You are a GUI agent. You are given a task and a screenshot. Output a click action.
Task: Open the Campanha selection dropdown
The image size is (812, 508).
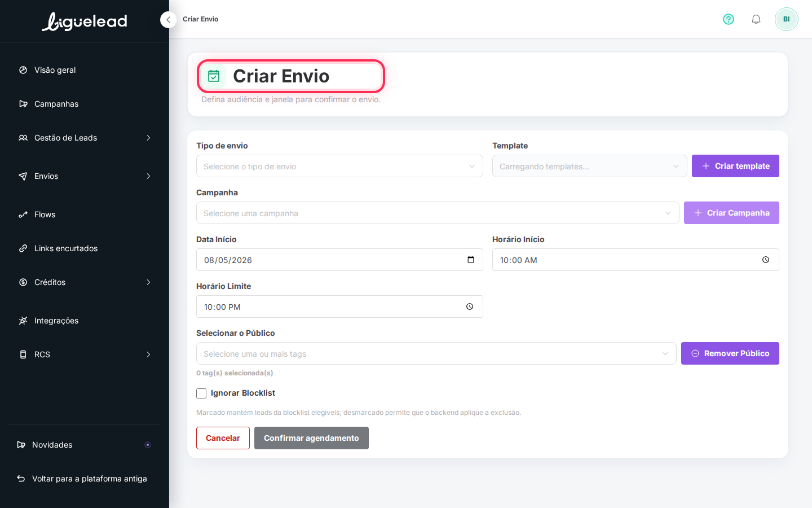438,213
